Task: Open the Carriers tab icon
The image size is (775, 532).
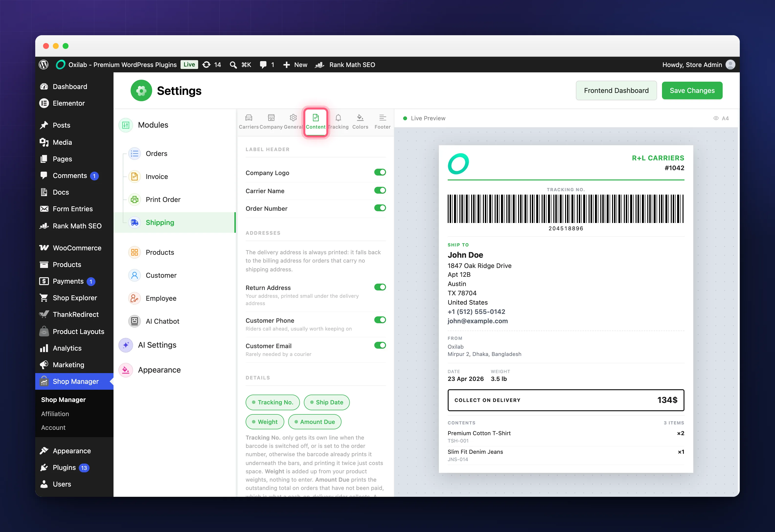Action: point(249,118)
